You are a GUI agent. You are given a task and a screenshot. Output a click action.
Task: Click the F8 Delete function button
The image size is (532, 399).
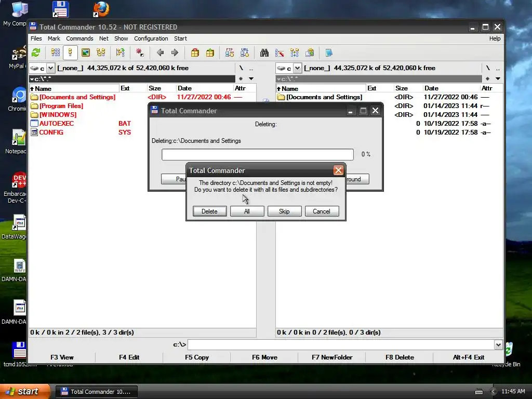tap(400, 357)
